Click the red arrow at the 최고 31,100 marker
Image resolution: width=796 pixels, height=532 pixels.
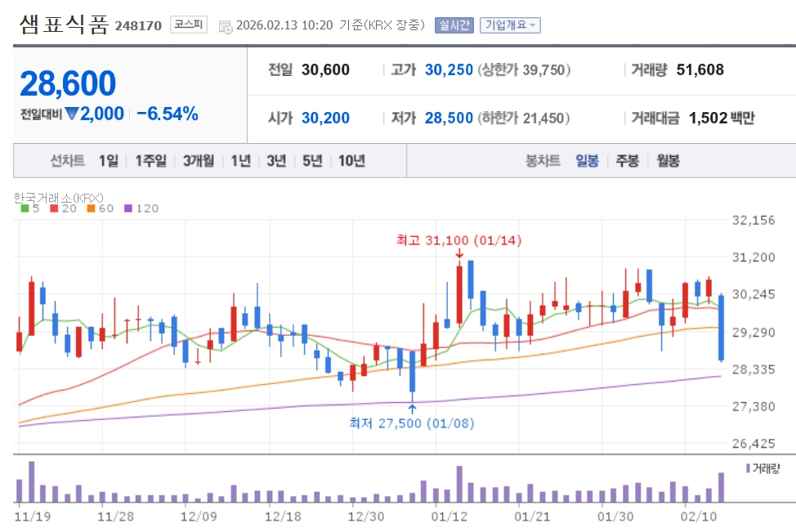459,255
